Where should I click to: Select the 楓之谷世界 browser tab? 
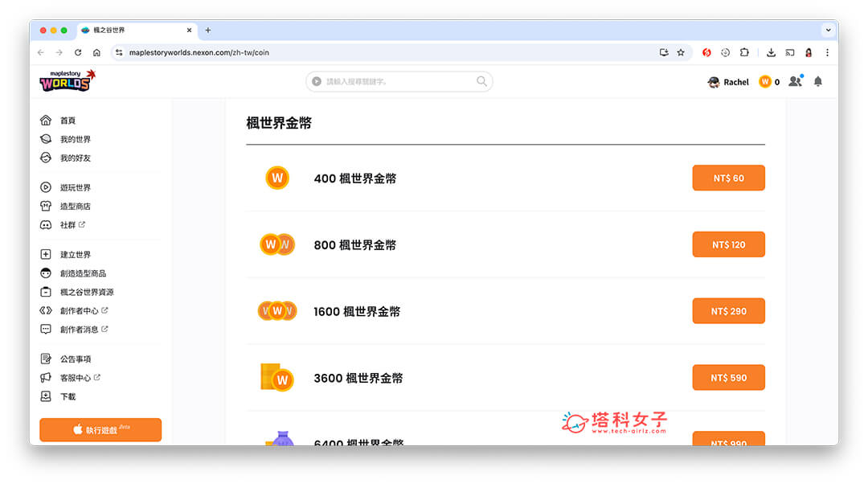[136, 31]
